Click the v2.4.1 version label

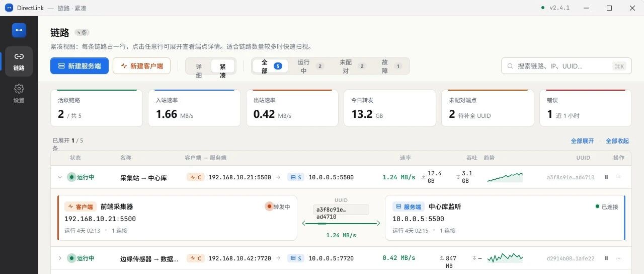pyautogui.click(x=559, y=8)
